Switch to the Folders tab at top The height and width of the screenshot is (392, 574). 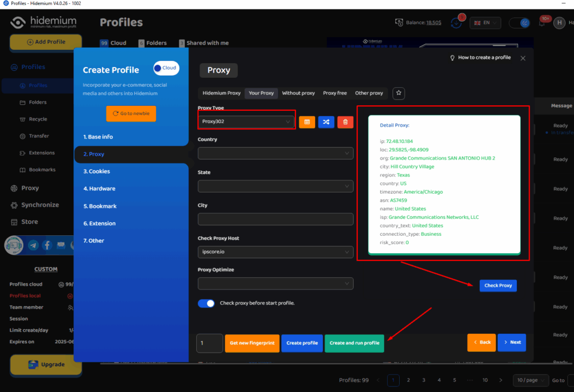152,43
